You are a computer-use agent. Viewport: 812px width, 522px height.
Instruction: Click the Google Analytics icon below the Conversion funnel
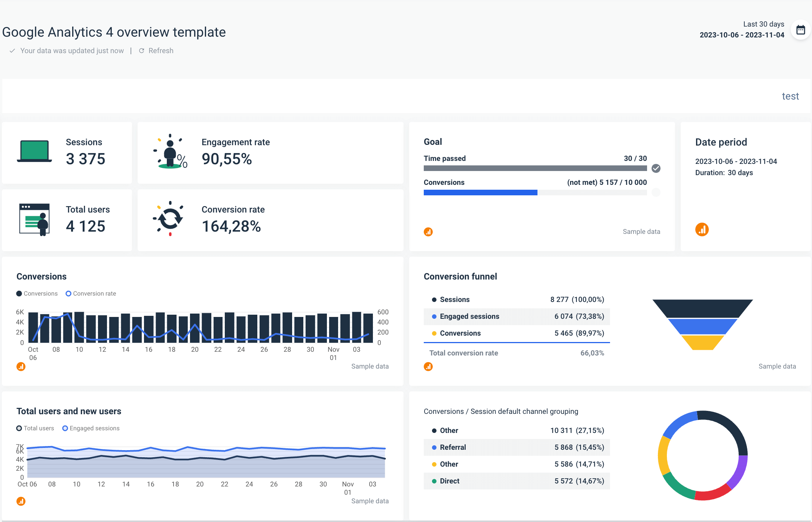tap(429, 366)
